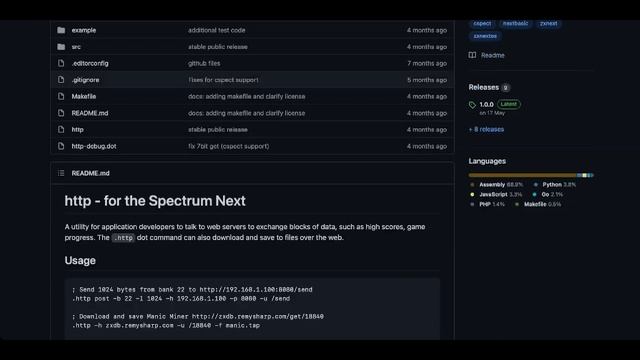This screenshot has height=360, width=640.
Task: Click the 'http - for the Spectrum Next' heading
Action: pyautogui.click(x=155, y=201)
